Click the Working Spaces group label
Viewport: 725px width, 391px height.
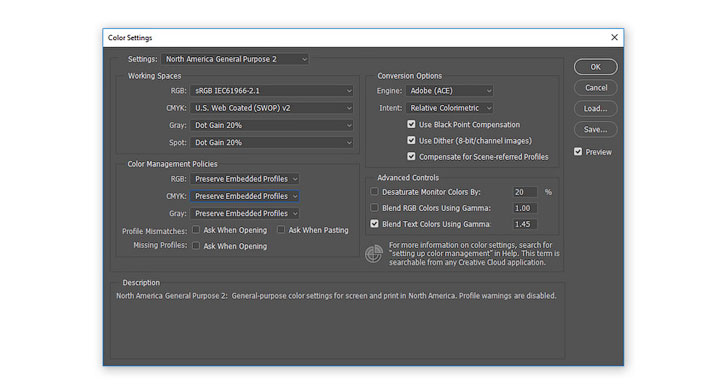pyautogui.click(x=154, y=76)
